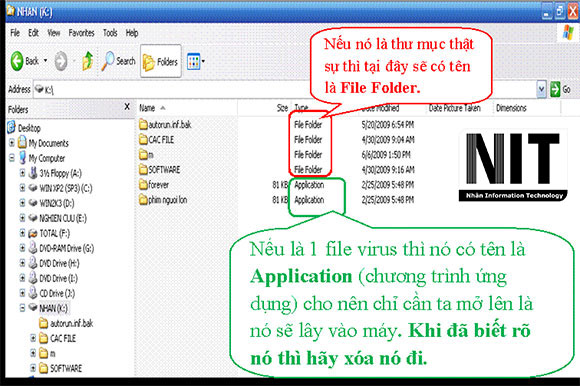The image size is (580, 386).
Task: Open the address bar dropdown arrow
Action: click(541, 89)
